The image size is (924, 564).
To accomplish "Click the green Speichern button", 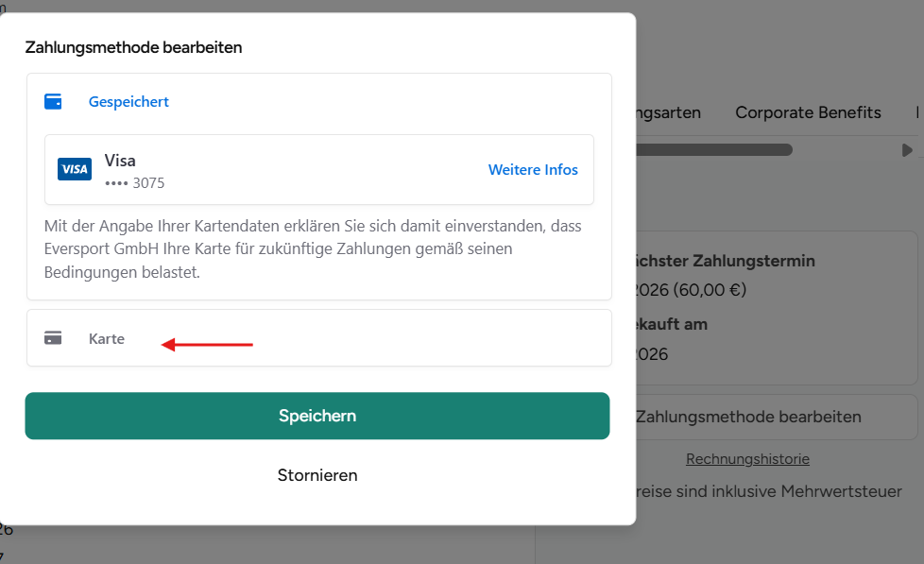I will pos(317,416).
